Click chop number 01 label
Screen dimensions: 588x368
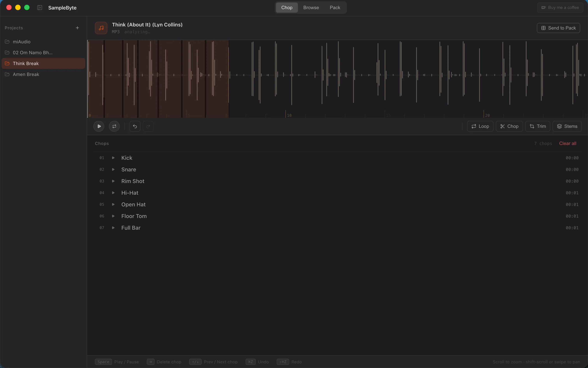[102, 158]
